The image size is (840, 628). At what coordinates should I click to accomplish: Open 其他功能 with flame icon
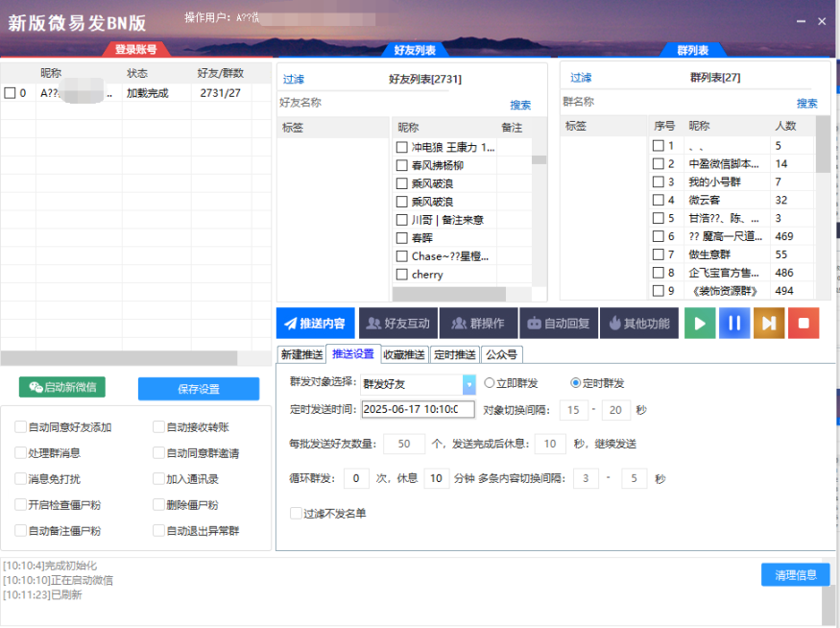[x=640, y=324]
